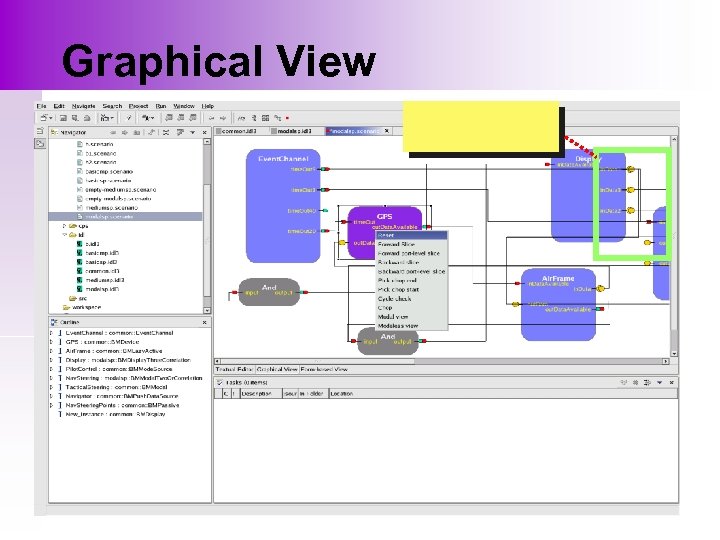Choose Backward port-level slice from context menu
This screenshot has width=720, height=540.
(411, 271)
